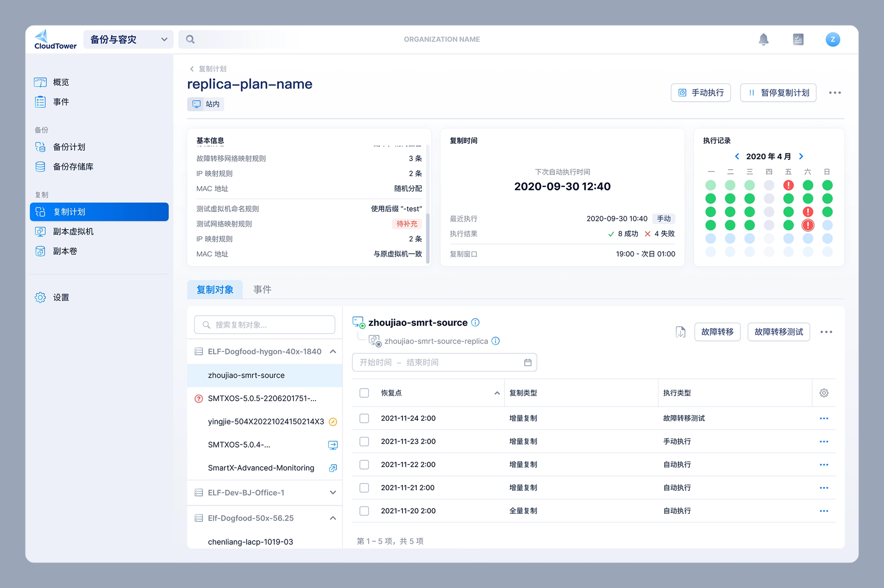The width and height of the screenshot is (884, 588).
Task: Open table column settings gear icon
Action: point(824,393)
